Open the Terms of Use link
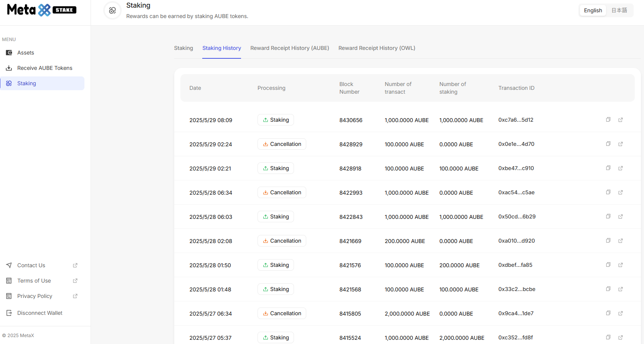 tap(34, 281)
